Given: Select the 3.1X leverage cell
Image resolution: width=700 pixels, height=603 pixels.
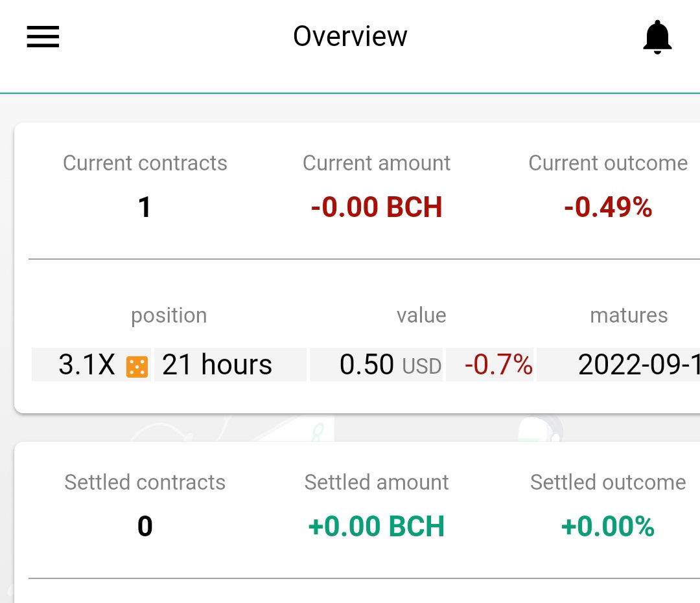Looking at the screenshot, I should [91, 365].
